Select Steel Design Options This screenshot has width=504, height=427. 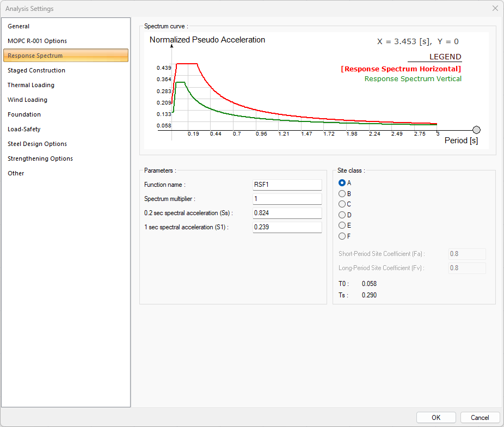(37, 144)
